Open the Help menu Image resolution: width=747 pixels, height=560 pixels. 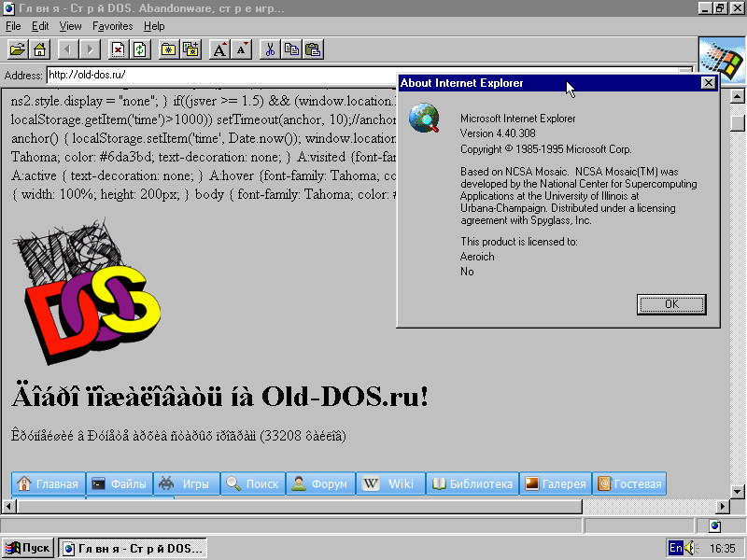155,26
